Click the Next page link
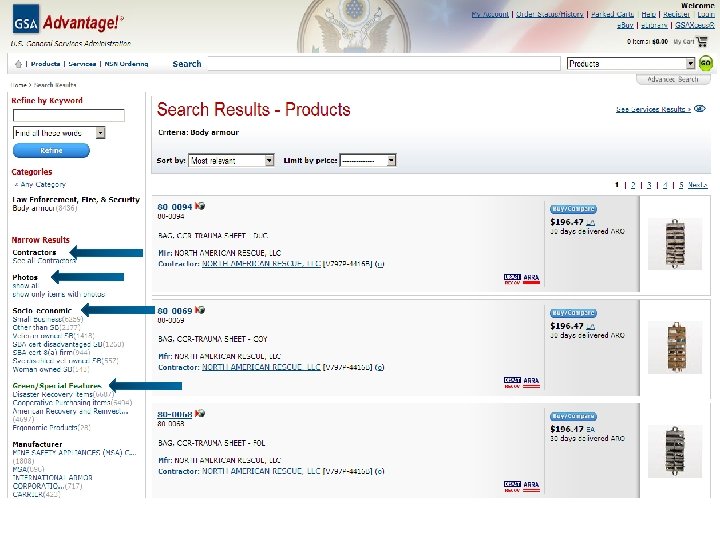The width and height of the screenshot is (720, 540). [698, 185]
